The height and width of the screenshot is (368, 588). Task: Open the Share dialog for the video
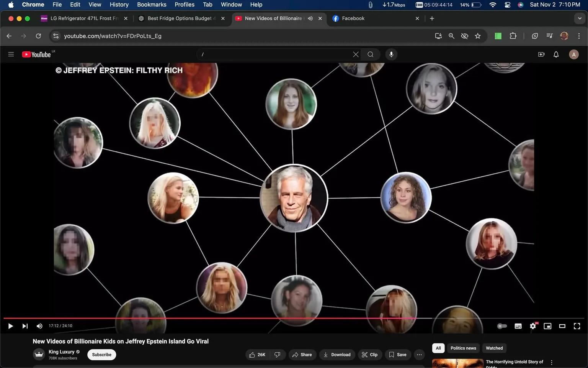tap(302, 355)
